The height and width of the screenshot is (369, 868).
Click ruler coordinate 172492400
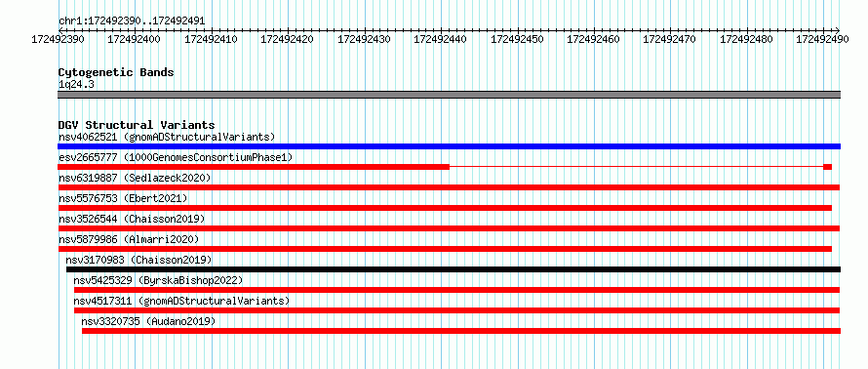click(x=135, y=39)
